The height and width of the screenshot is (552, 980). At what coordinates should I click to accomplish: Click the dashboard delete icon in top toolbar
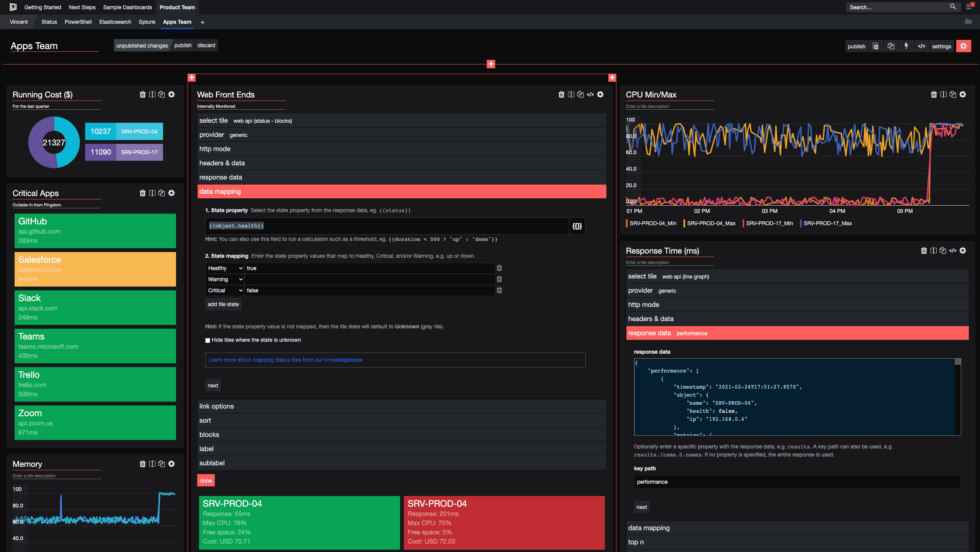coord(876,46)
